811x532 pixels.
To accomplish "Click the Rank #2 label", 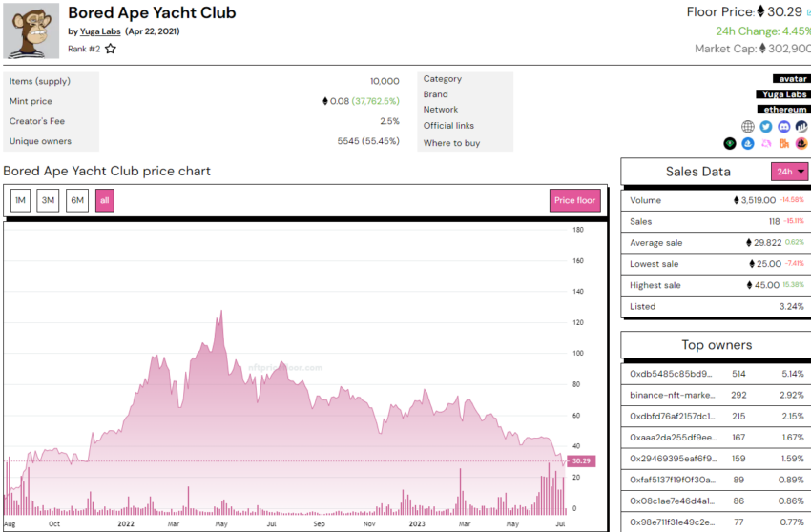I will tap(84, 50).
